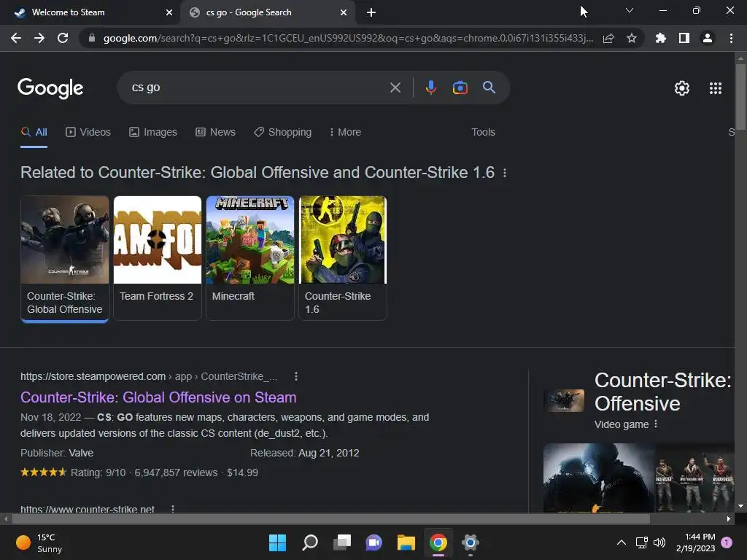Select the All results tab
This screenshot has width=747, height=560.
[34, 133]
